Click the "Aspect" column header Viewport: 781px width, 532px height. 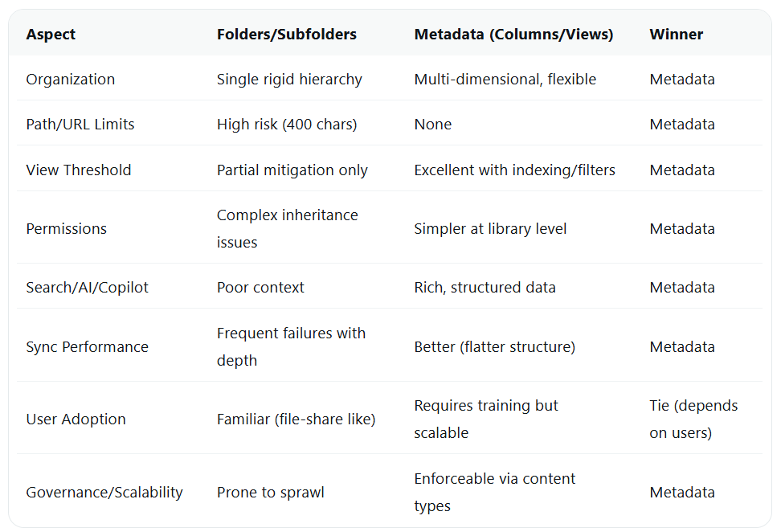click(50, 35)
